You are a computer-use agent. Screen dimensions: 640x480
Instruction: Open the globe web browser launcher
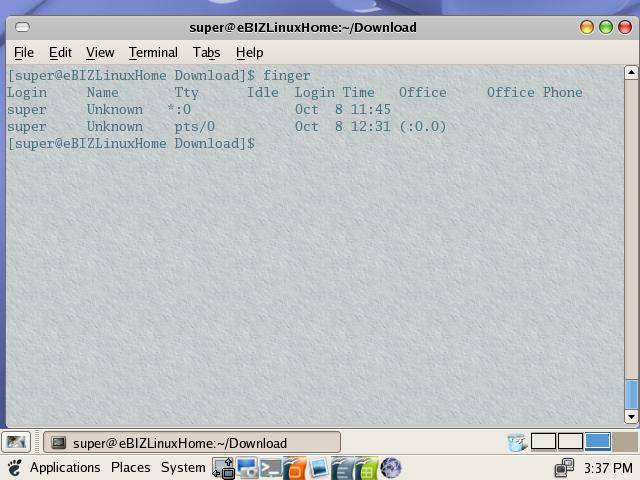[391, 468]
